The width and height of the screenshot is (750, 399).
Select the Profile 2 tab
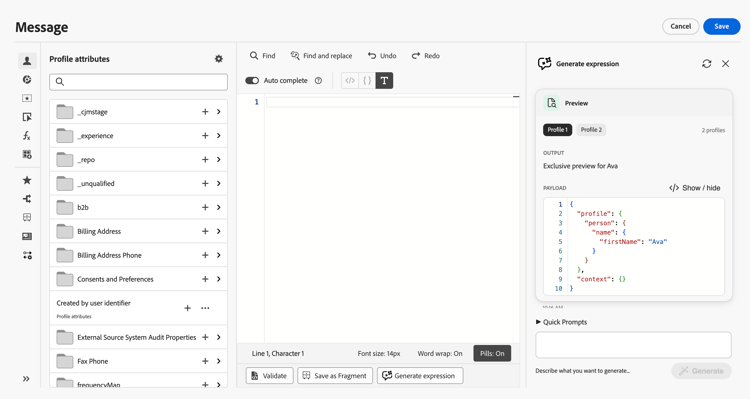[x=591, y=130]
